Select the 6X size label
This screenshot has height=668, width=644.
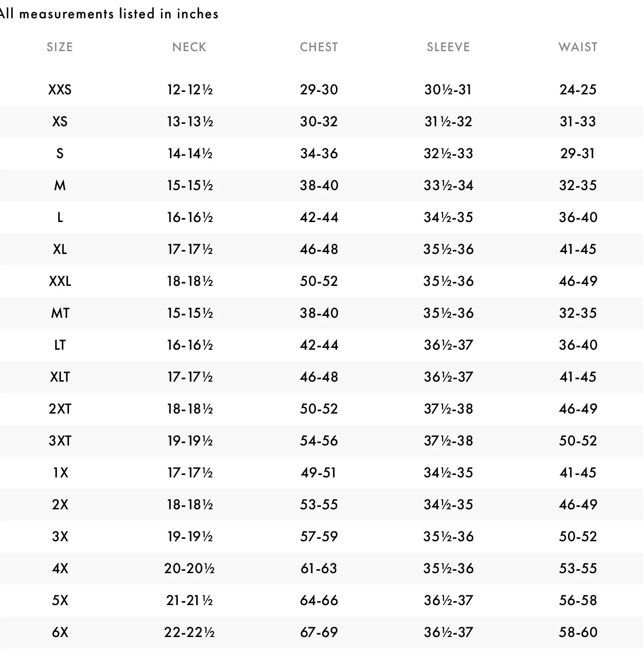[x=60, y=632]
